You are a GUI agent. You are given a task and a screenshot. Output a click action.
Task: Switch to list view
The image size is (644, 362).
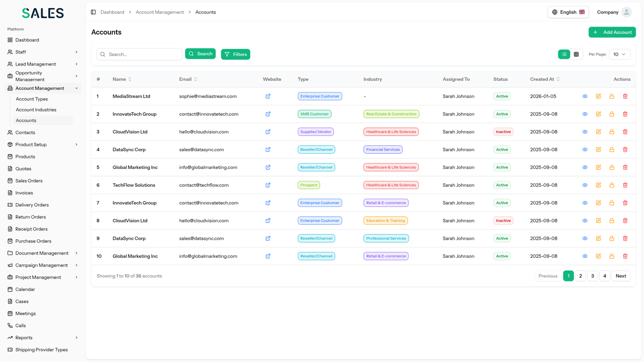click(x=564, y=54)
